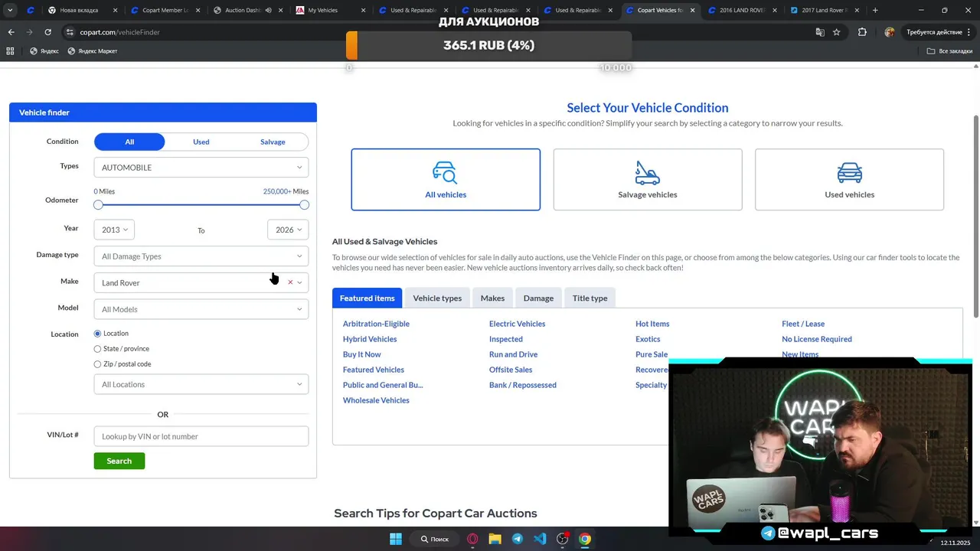Switch to the Title type tab
Screen dimensions: 980x551
(x=590, y=298)
